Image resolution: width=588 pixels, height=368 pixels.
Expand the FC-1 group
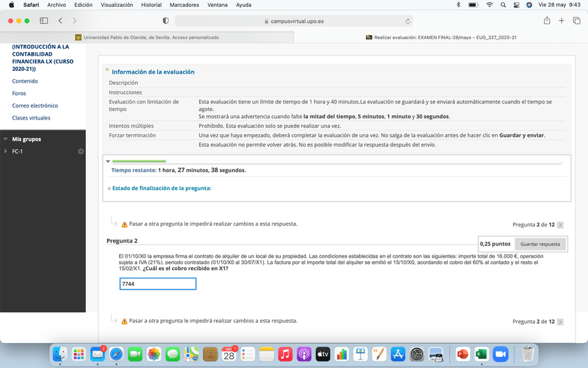pos(6,151)
